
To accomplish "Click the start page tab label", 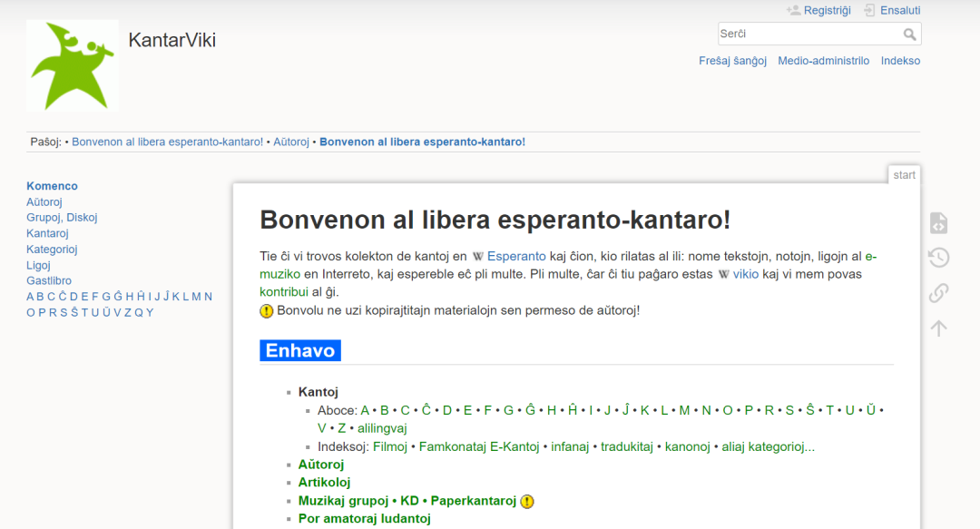I will [x=905, y=175].
